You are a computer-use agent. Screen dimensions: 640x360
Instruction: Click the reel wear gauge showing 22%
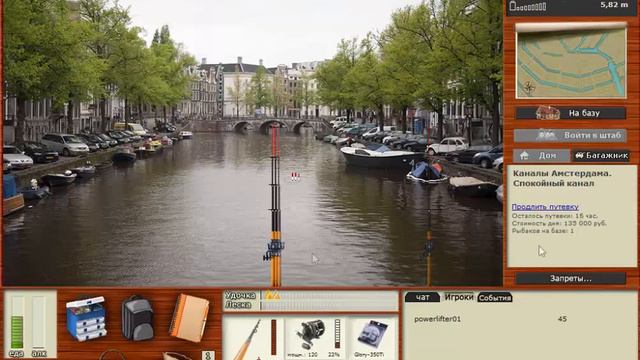[x=337, y=334]
